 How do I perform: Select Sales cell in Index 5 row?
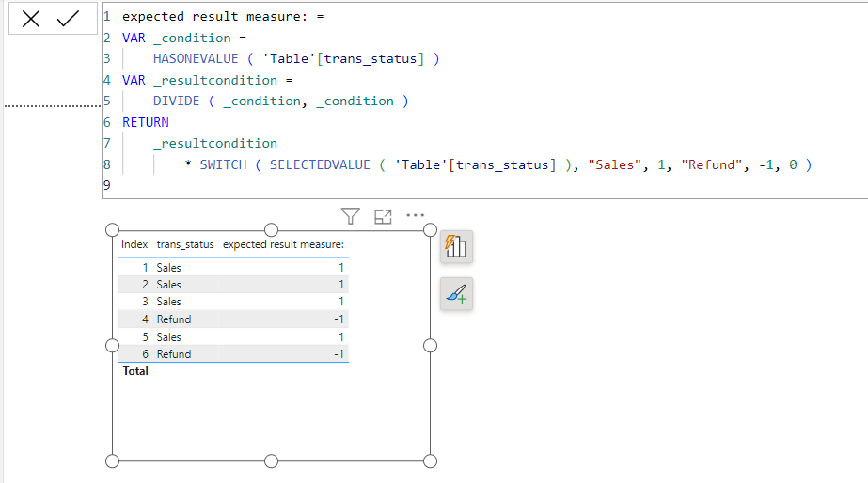tap(168, 337)
